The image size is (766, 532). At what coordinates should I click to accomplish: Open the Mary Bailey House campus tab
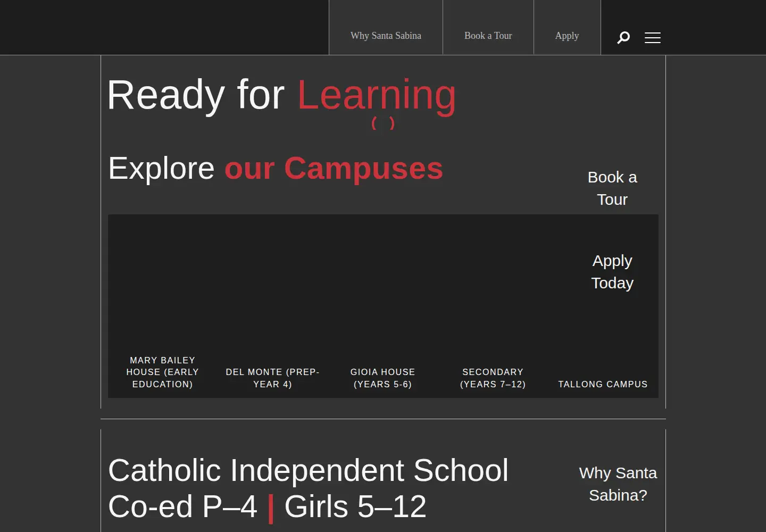point(163,372)
